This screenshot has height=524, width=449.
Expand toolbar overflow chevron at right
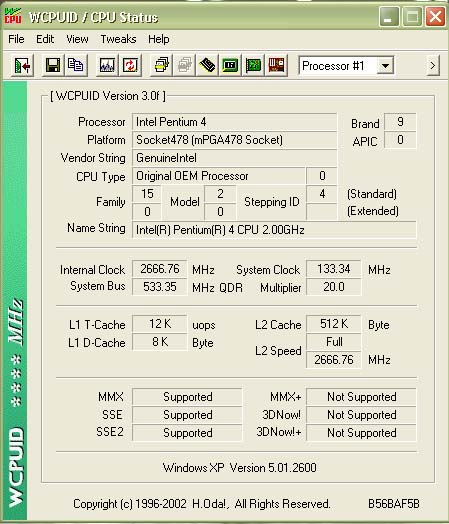point(433,66)
